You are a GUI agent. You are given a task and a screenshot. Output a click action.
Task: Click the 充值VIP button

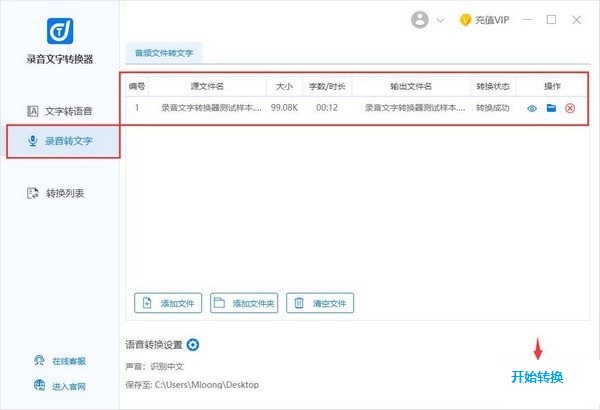pos(485,20)
